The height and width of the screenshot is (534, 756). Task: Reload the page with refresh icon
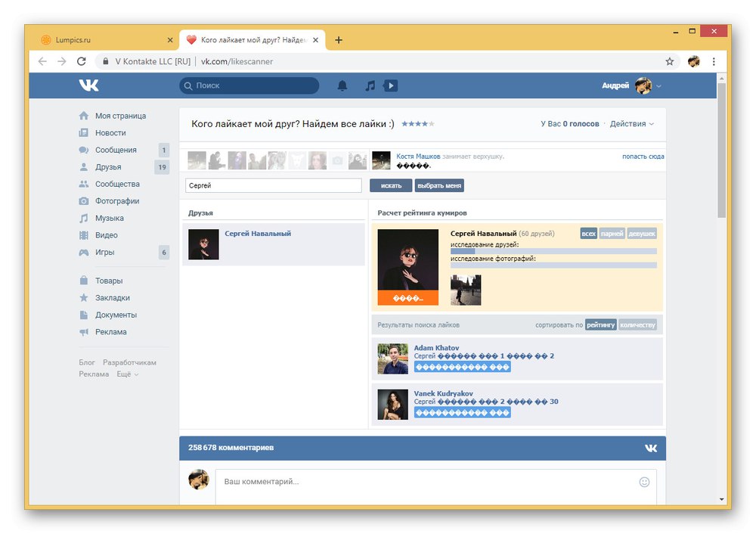tap(82, 61)
